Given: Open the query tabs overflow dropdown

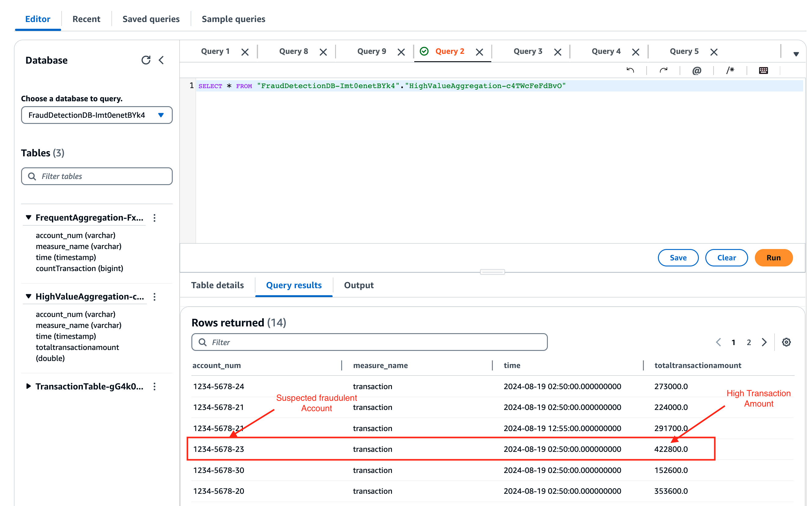Looking at the screenshot, I should coord(796,54).
